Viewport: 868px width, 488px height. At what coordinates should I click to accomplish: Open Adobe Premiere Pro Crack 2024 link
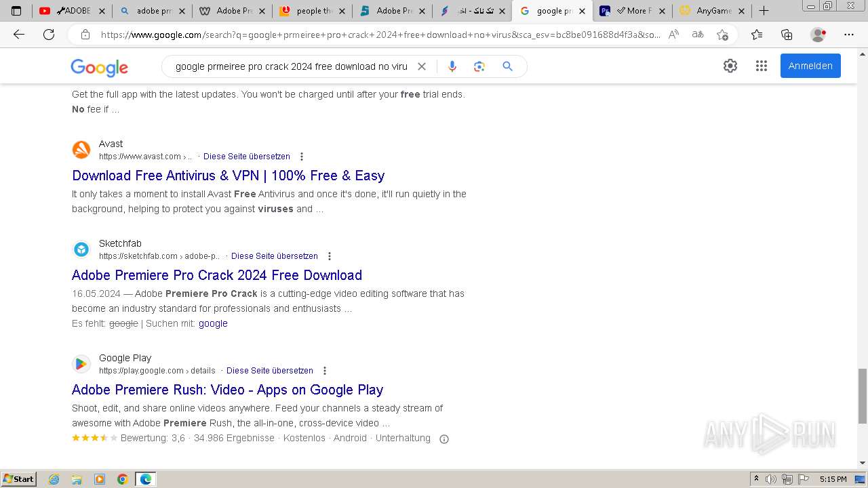tap(217, 275)
